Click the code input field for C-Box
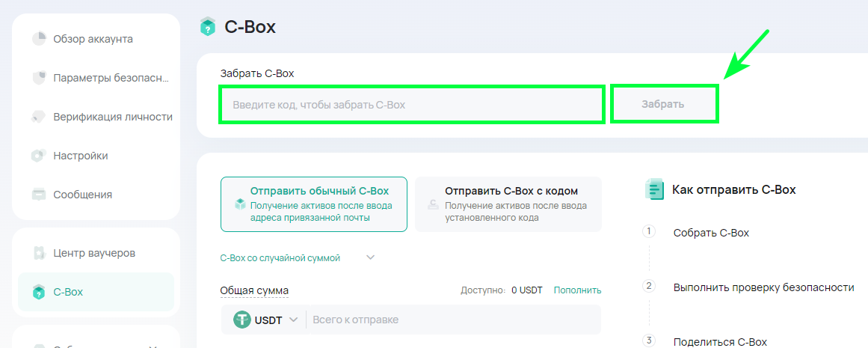868x348 pixels. (412, 104)
